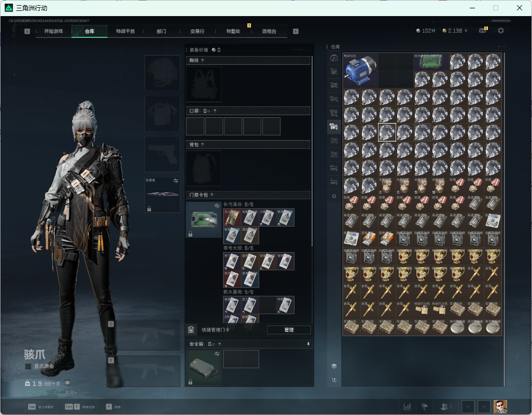This screenshot has width=532, height=415.
Task: Click the swap arrows on melee weapon slot
Action: pos(176,181)
